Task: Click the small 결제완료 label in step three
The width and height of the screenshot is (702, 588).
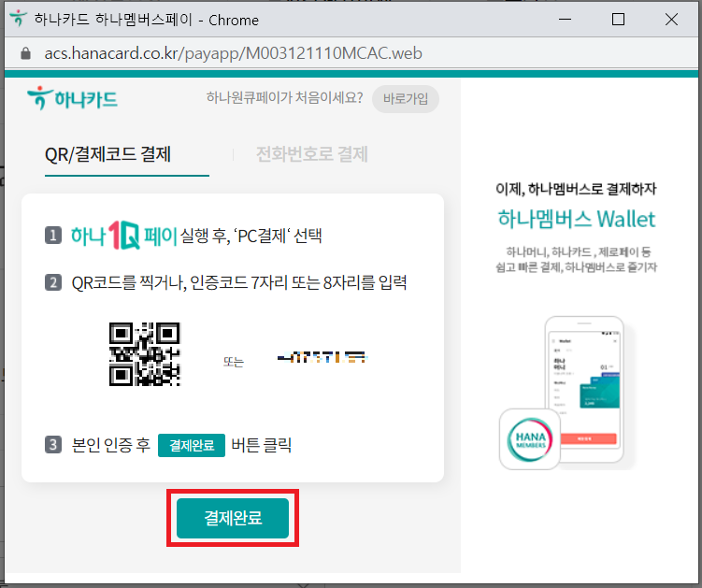Action: [x=192, y=445]
